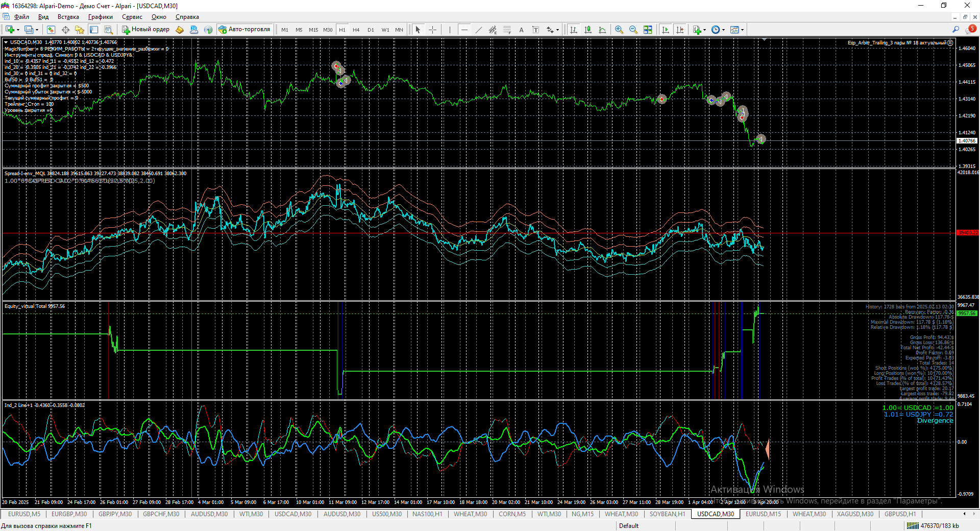Select the standard cursor arrow tool
The width and height of the screenshot is (980, 531).
418,30
